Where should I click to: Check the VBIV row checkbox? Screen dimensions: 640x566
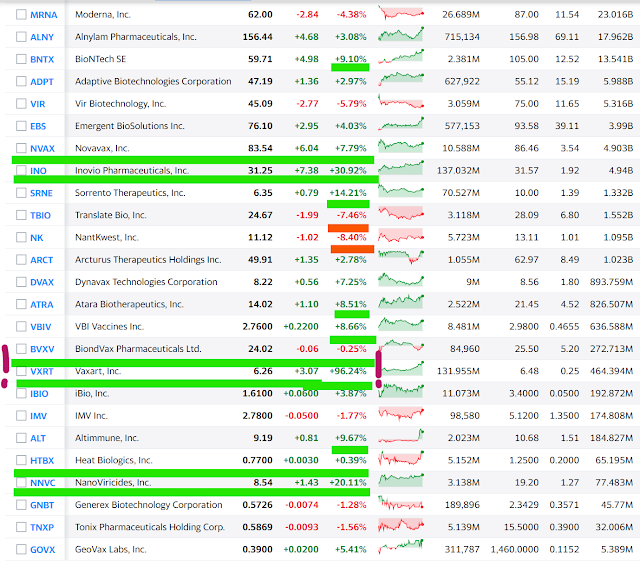pyautogui.click(x=21, y=326)
